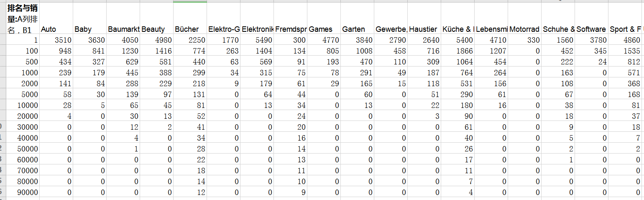Click the cell containing 4980 under Beauty
Screen dimensions: 644x200
click(x=156, y=40)
